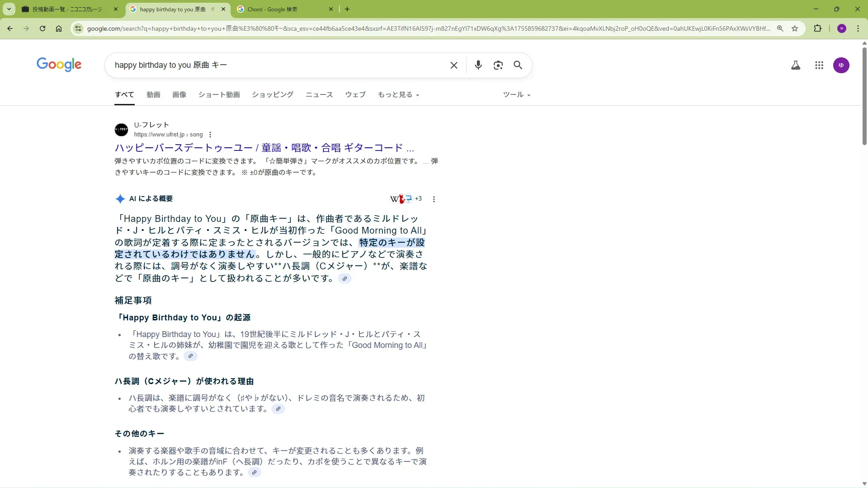This screenshot has width=868, height=488.
Task: Open the Chrome extensions puzzle icon
Action: tap(817, 28)
